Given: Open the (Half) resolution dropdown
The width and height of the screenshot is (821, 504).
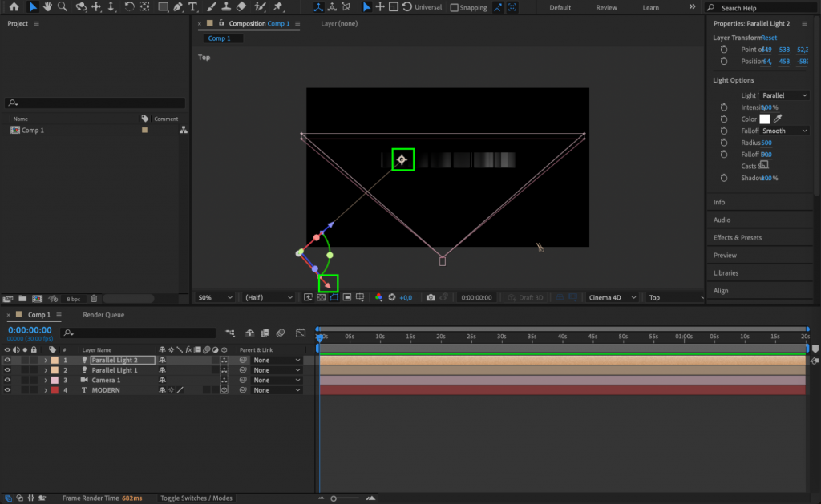Looking at the screenshot, I should tap(269, 296).
